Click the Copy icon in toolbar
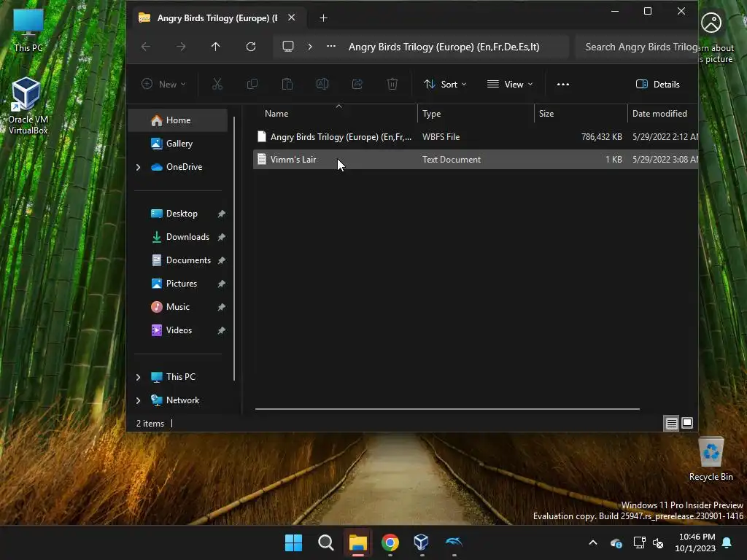This screenshot has width=747, height=560. point(252,85)
